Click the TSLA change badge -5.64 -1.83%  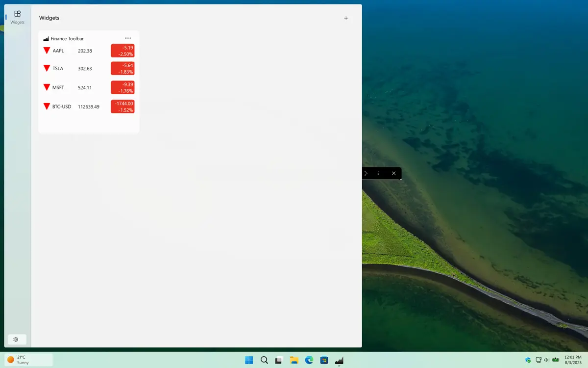tap(122, 69)
